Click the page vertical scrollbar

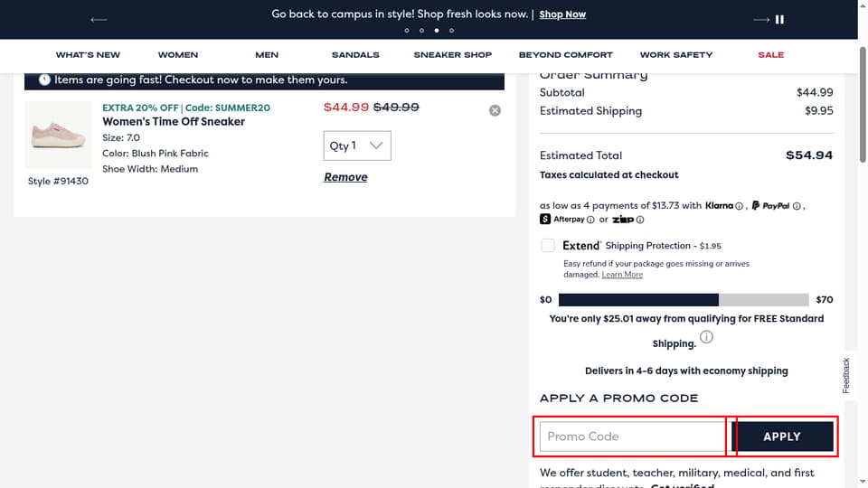(x=863, y=105)
